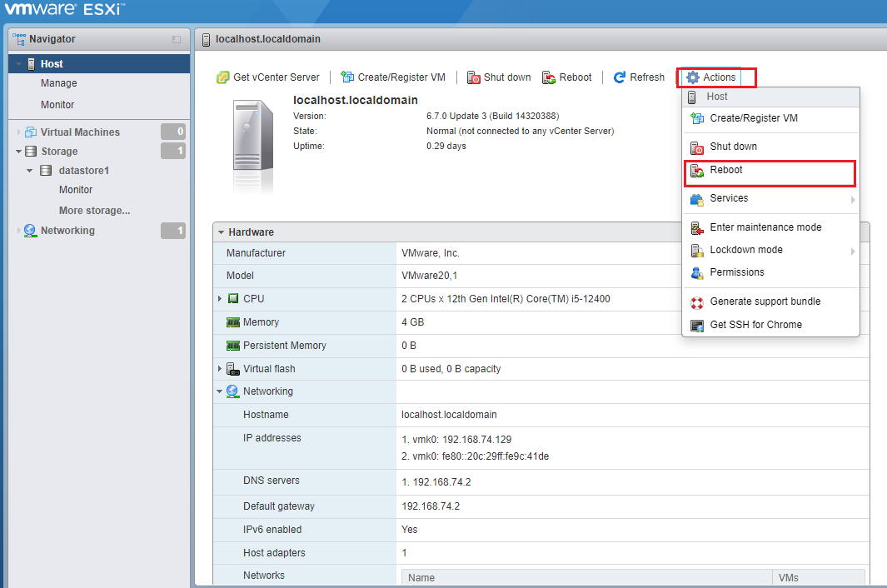Minimize the Navigator panel using its collapse icon
The height and width of the screenshot is (588, 887).
tap(177, 40)
